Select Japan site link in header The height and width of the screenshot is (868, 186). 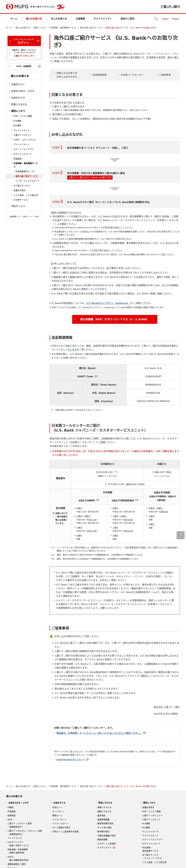click(165, 19)
